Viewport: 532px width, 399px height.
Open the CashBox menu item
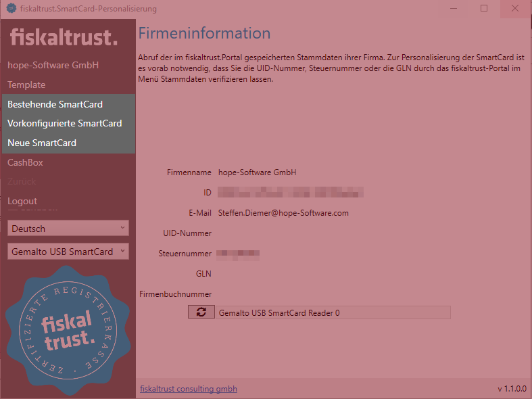(x=25, y=162)
